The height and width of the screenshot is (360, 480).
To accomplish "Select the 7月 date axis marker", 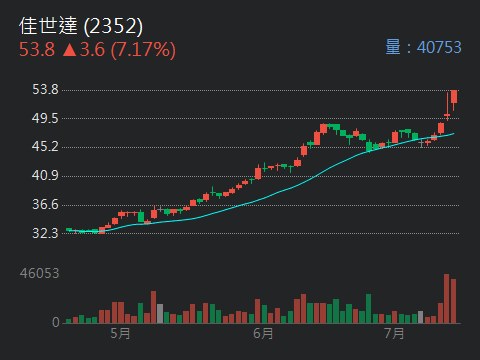I will 394,333.
